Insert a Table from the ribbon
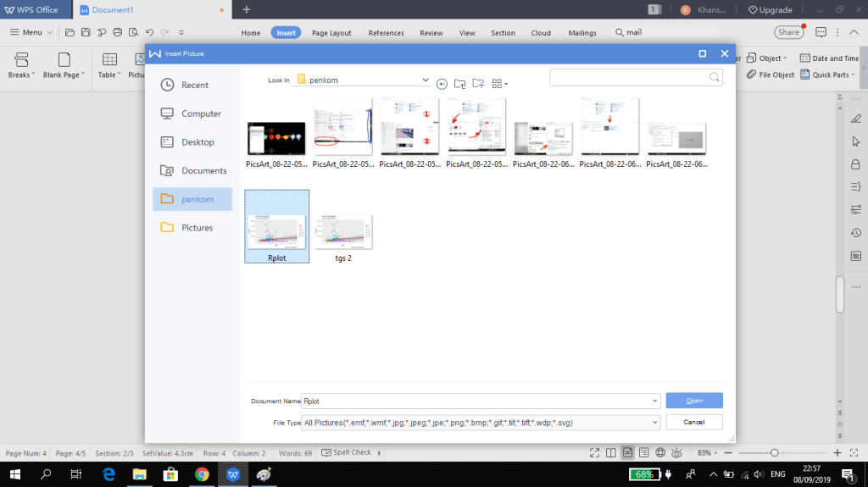868x487 pixels. pos(108,64)
